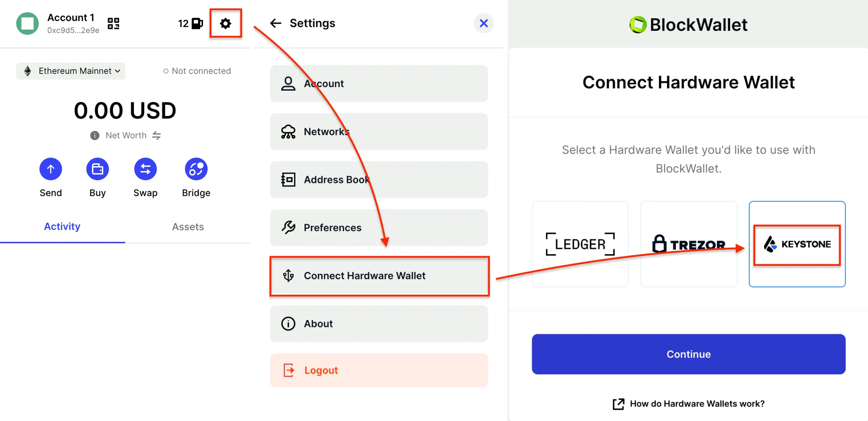Viewport: 868px width, 421px height.
Task: Show account QR code icon
Action: pos(113,23)
